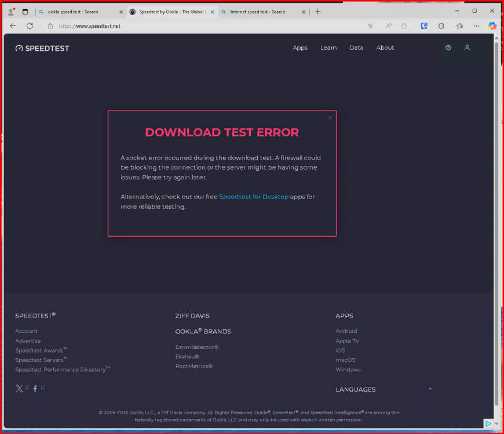Image resolution: width=504 pixels, height=434 pixels.
Task: Open the Apps menu in header
Action: (300, 47)
